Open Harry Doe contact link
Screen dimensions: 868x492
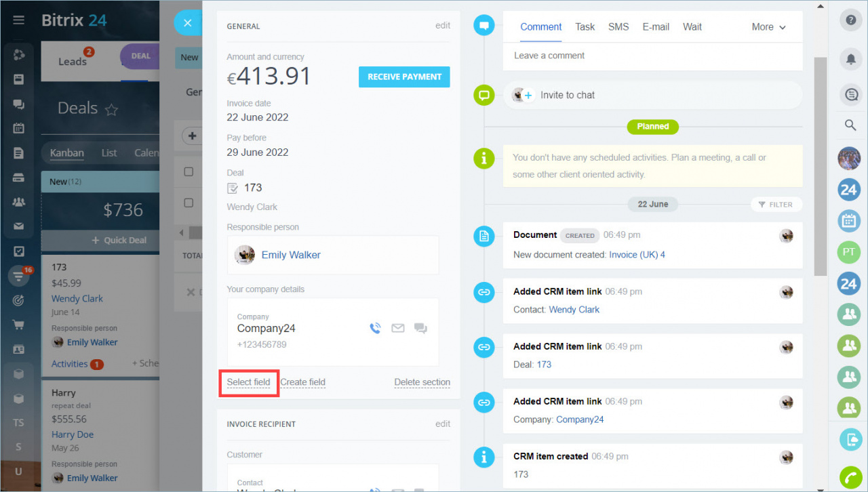tap(73, 434)
